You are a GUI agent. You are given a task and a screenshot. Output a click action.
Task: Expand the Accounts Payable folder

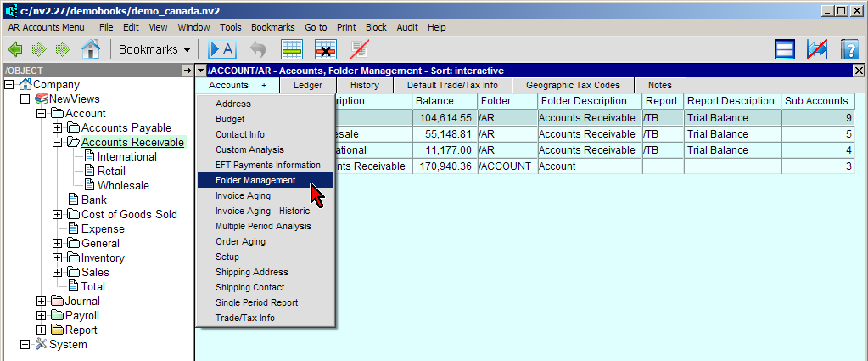pyautogui.click(x=58, y=128)
